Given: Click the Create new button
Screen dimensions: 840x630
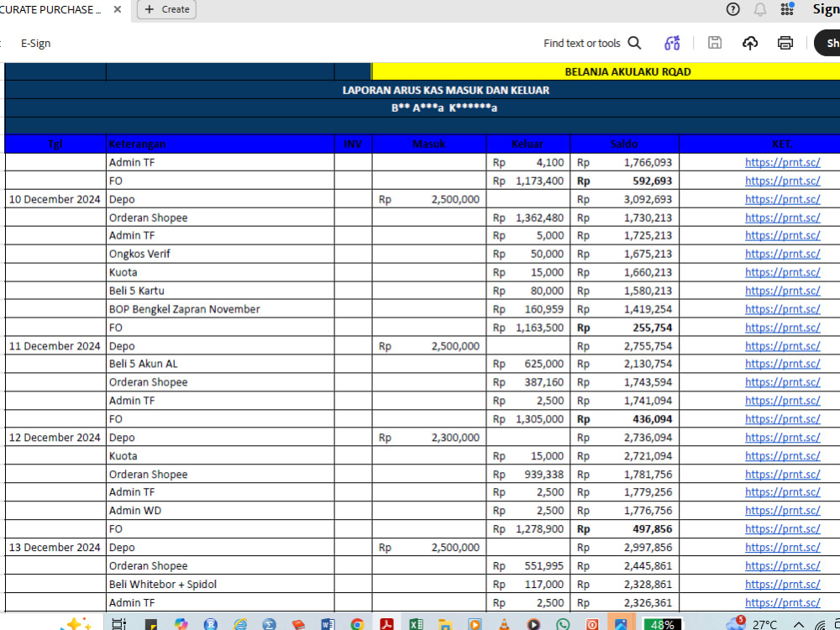Looking at the screenshot, I should pyautogui.click(x=166, y=9).
